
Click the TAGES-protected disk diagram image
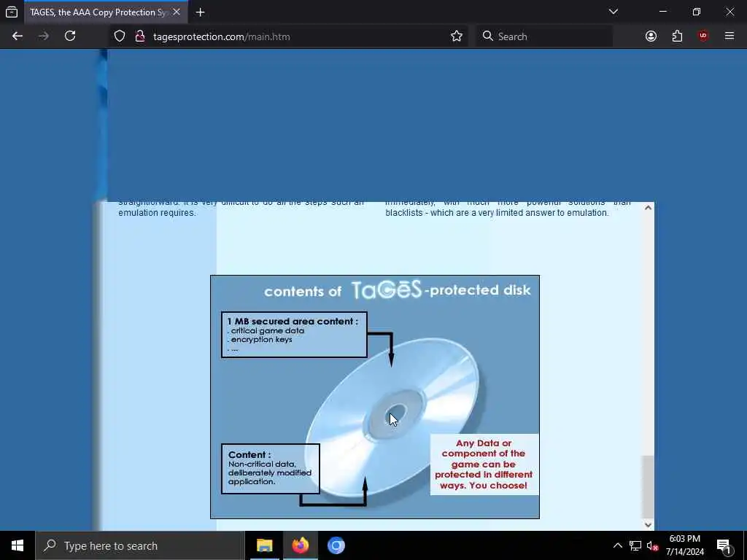375,397
